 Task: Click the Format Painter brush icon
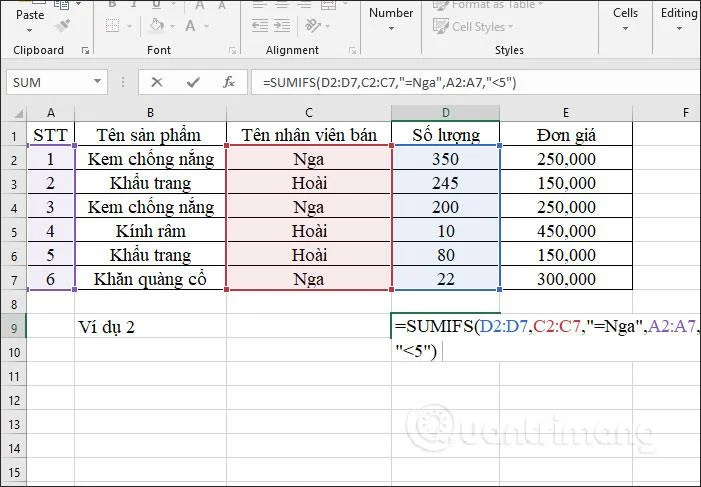pos(63,26)
